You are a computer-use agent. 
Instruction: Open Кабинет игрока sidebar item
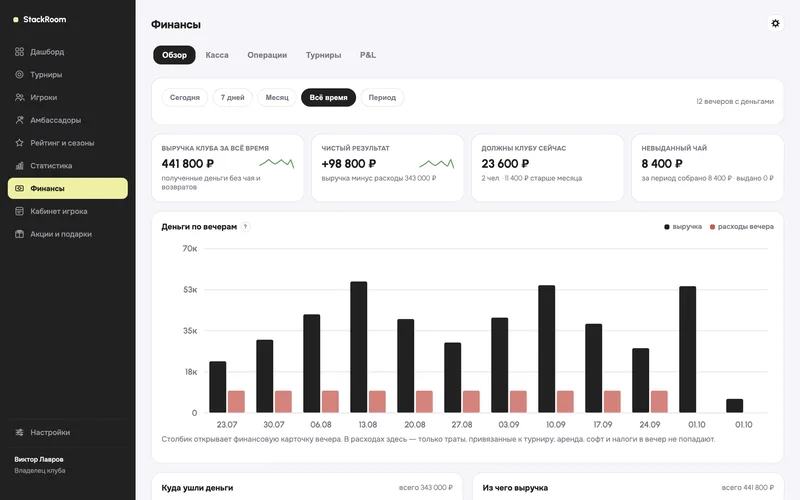coord(68,211)
